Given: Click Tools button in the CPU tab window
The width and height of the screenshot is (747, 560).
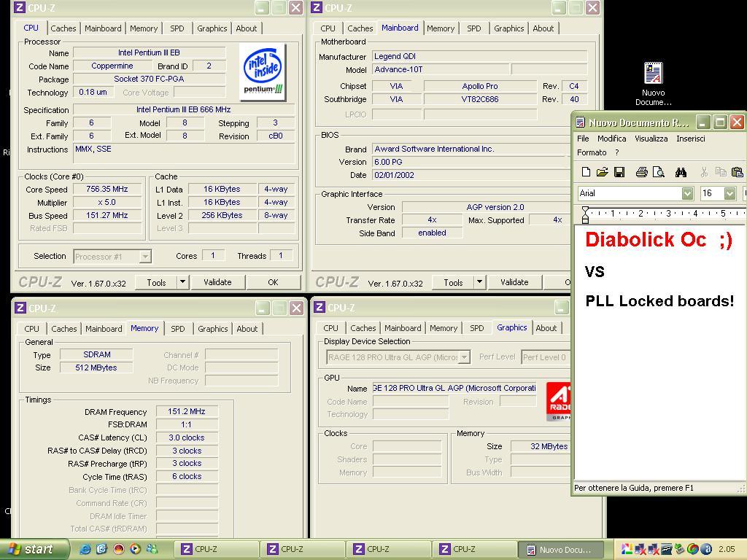Looking at the screenshot, I should [x=156, y=282].
